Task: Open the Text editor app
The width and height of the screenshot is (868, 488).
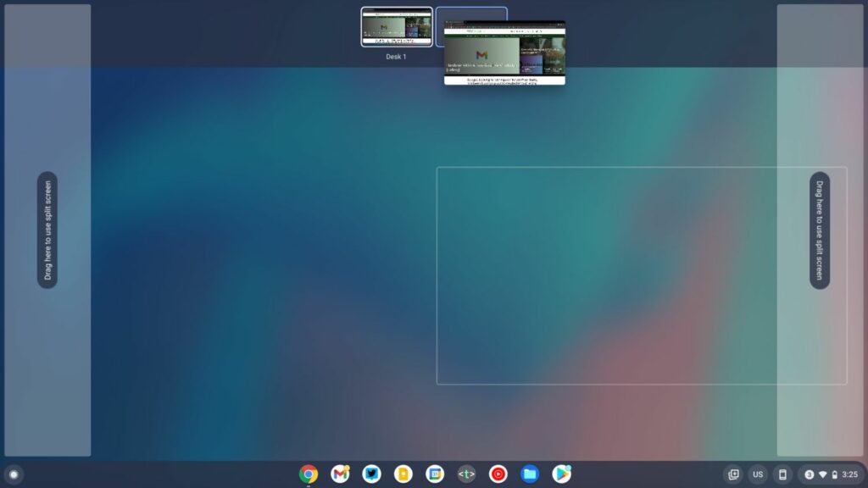Action: coord(465,474)
